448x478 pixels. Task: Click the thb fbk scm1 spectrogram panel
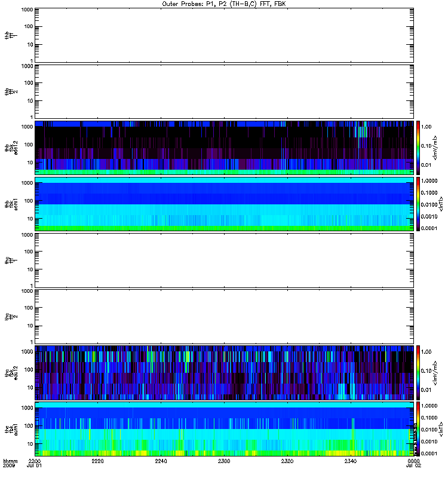point(225,204)
